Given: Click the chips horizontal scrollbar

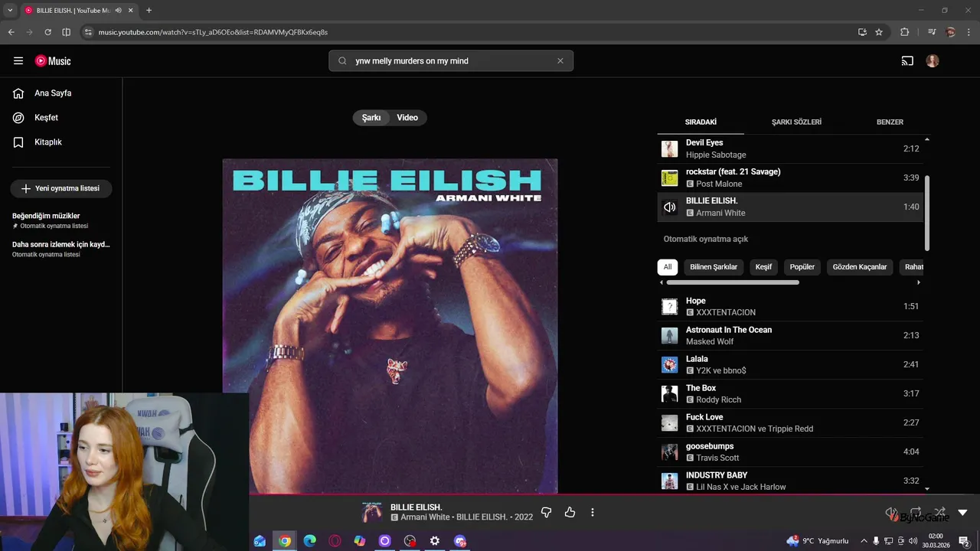Looking at the screenshot, I should [733, 282].
